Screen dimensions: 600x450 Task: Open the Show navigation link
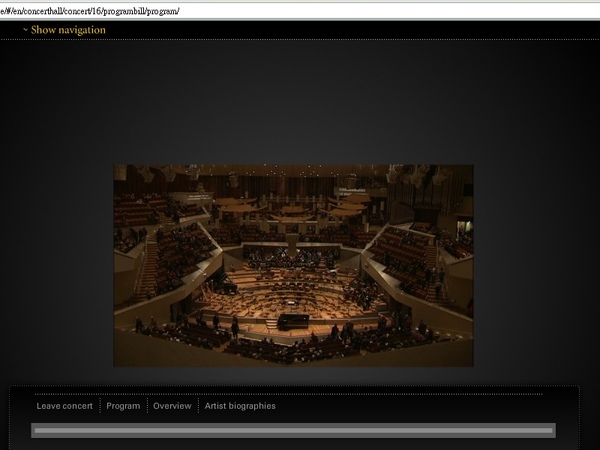click(x=68, y=30)
